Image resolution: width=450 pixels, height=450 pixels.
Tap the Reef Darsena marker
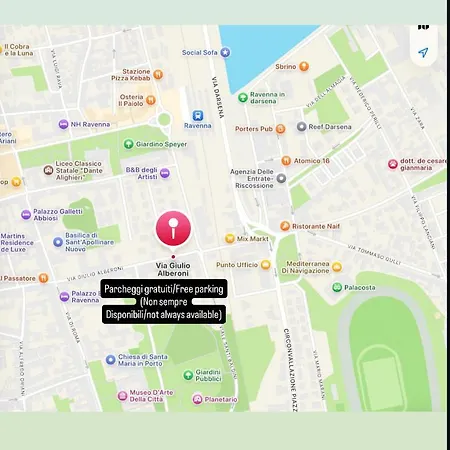301,127
